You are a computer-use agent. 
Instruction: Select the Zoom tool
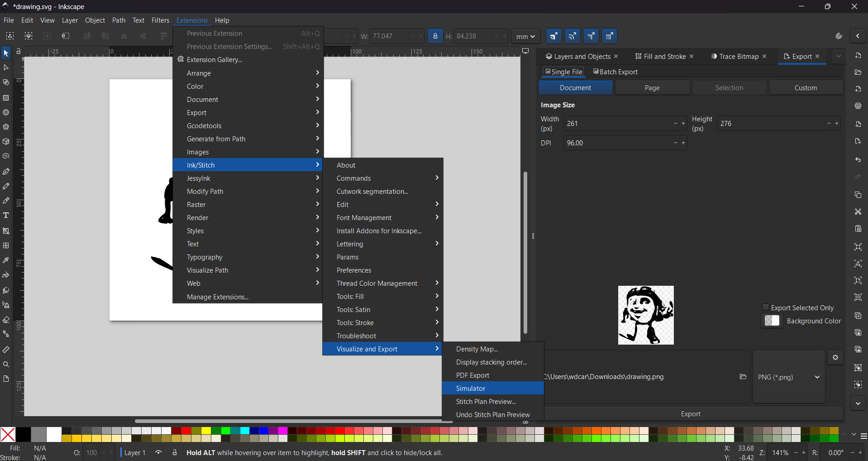tap(6, 365)
